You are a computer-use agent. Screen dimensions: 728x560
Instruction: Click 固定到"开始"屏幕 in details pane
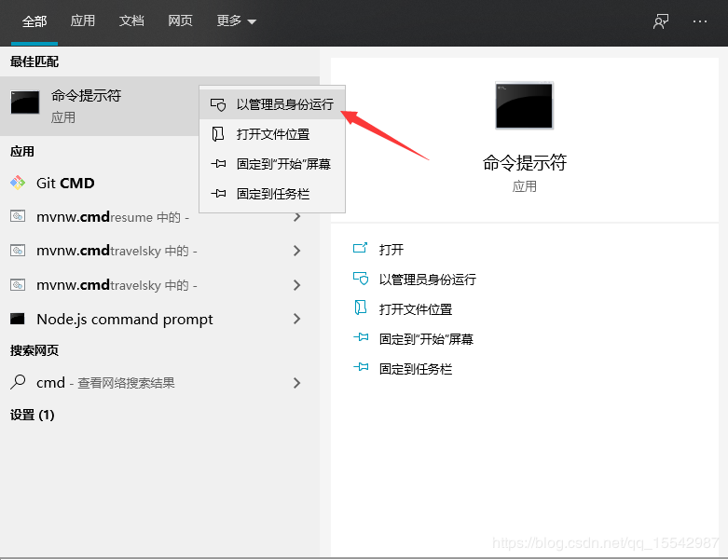(x=426, y=338)
